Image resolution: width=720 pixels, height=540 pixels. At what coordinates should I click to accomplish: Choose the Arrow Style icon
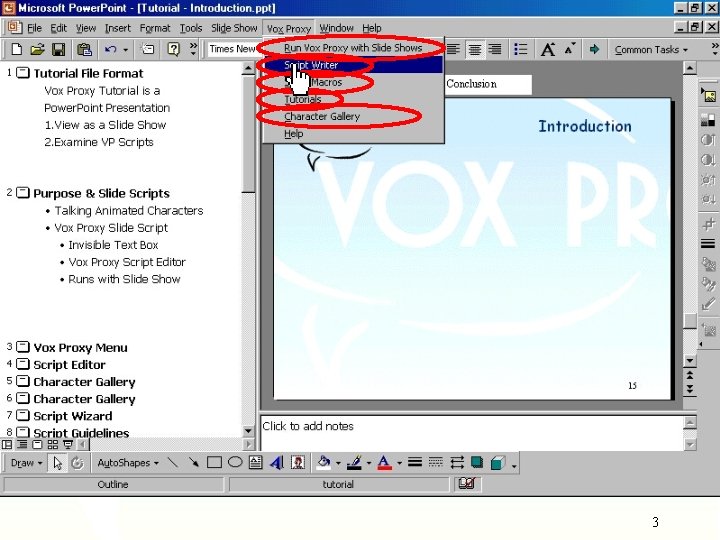click(x=456, y=462)
